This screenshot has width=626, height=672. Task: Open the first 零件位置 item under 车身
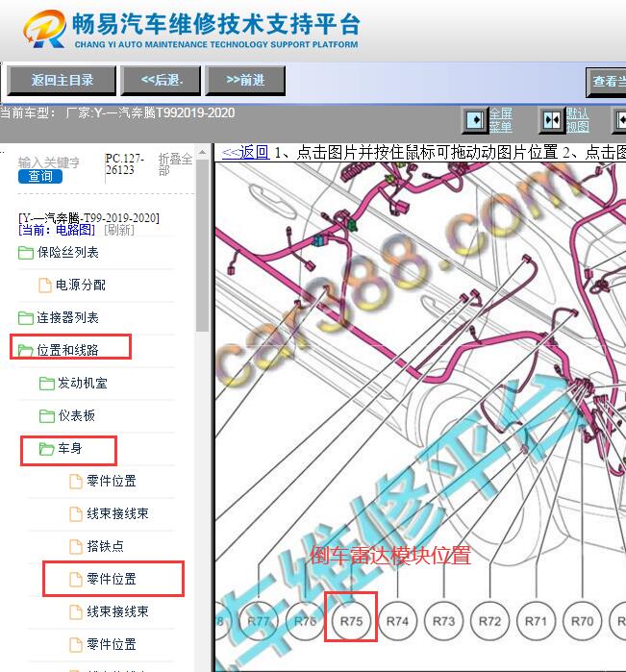point(112,481)
